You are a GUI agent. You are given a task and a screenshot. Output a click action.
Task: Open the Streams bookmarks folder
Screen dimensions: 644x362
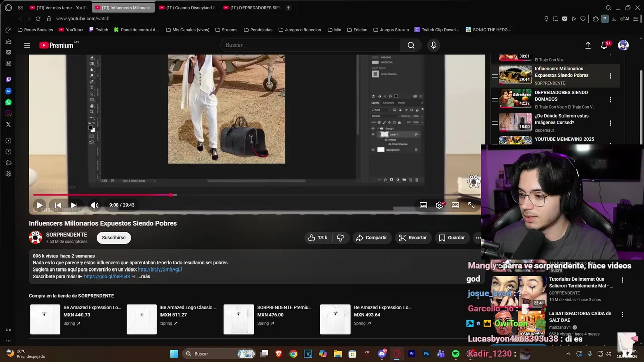[x=226, y=30]
